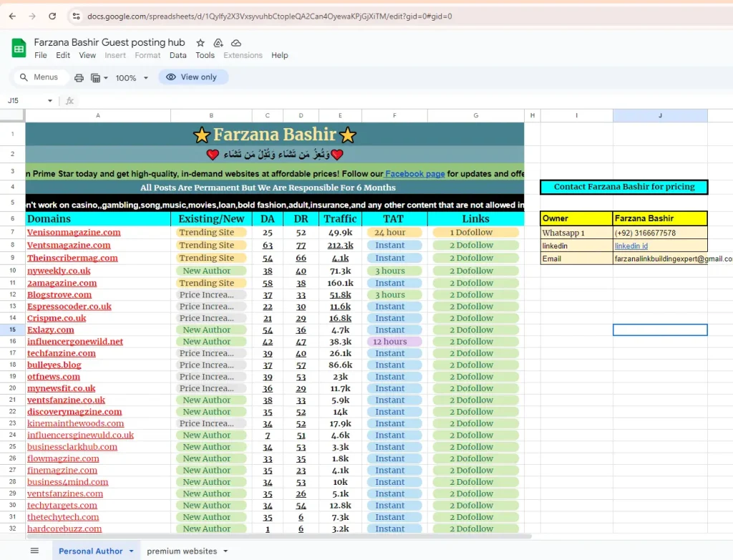Expand the filter views dropdown arrow
This screenshot has width=733, height=560.
pos(106,78)
